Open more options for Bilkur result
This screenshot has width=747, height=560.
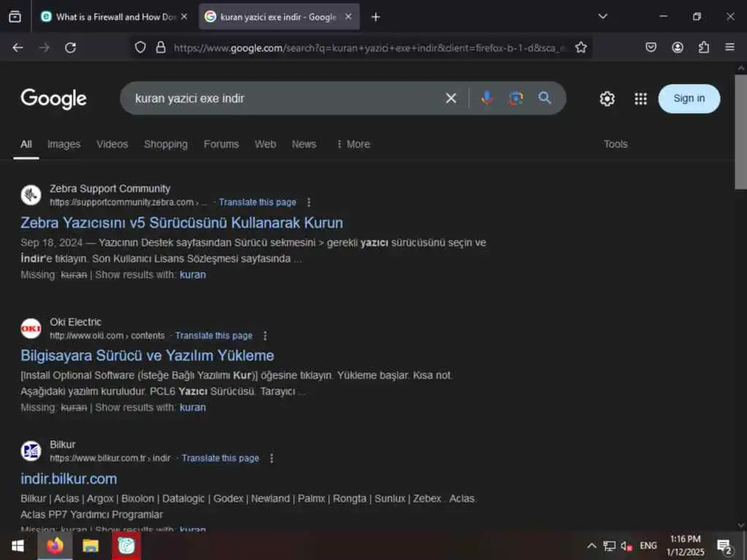click(271, 458)
